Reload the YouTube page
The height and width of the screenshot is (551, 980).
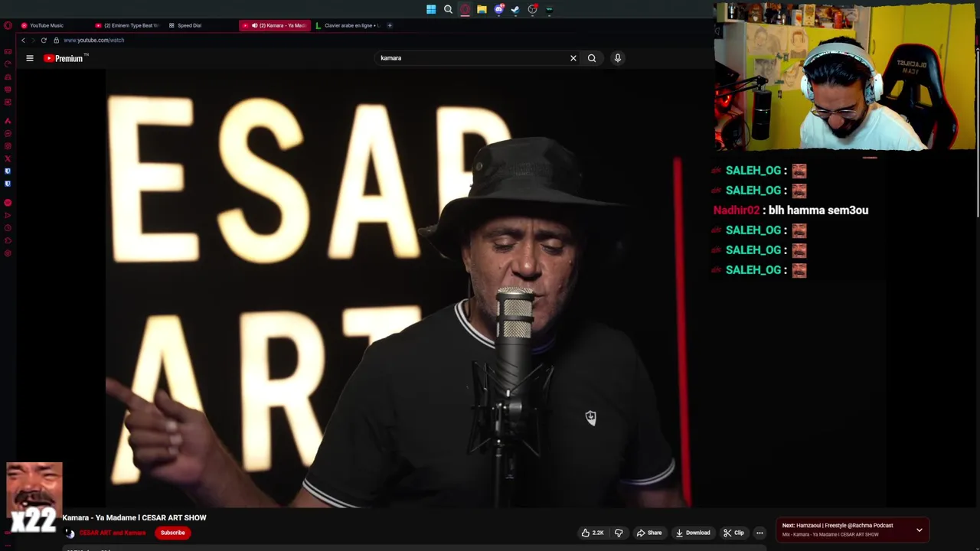(x=44, y=40)
